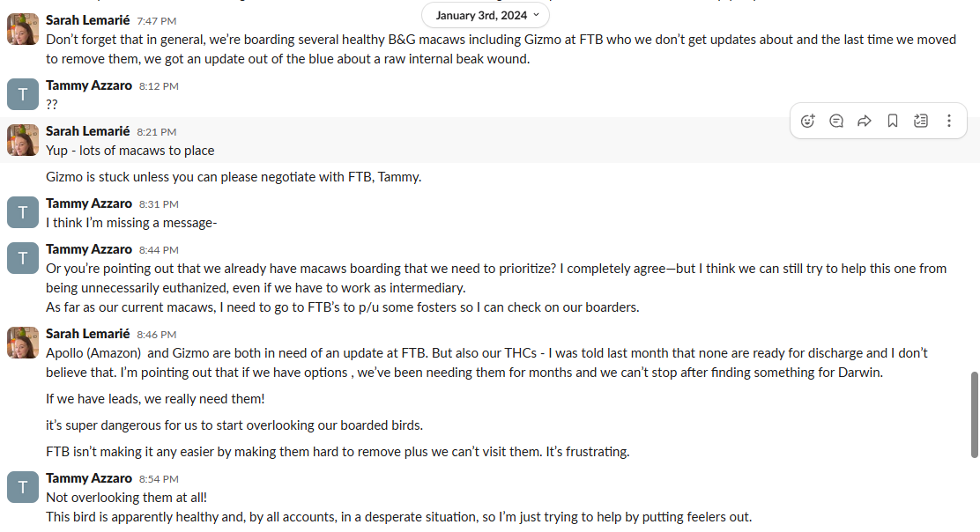Click the 8:12 PM timestamp
Viewport: 980px width, 532px height.
point(159,86)
